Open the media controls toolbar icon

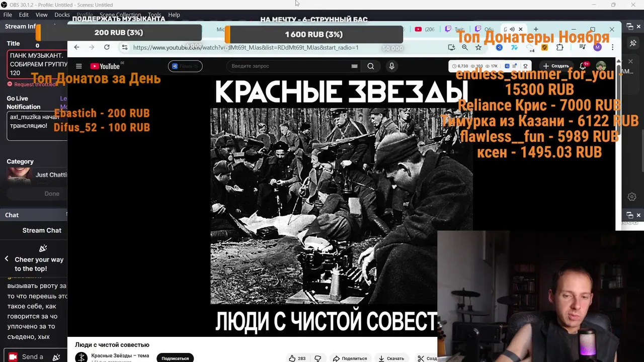pyautogui.click(x=582, y=47)
